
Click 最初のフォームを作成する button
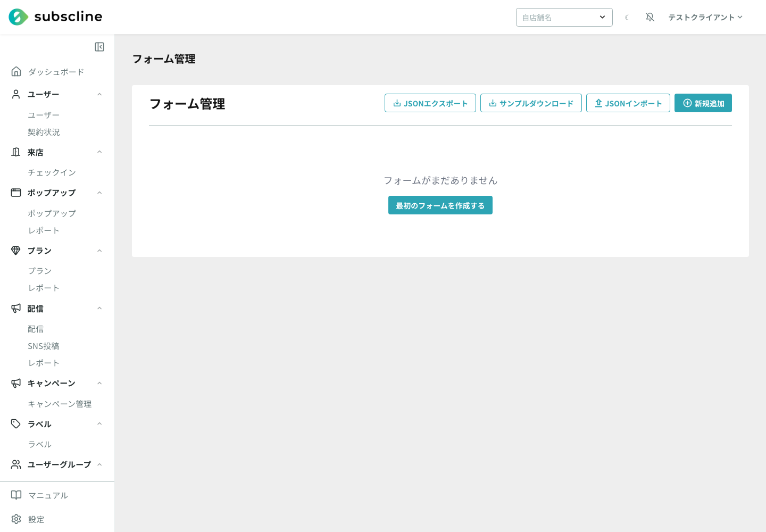(x=440, y=205)
